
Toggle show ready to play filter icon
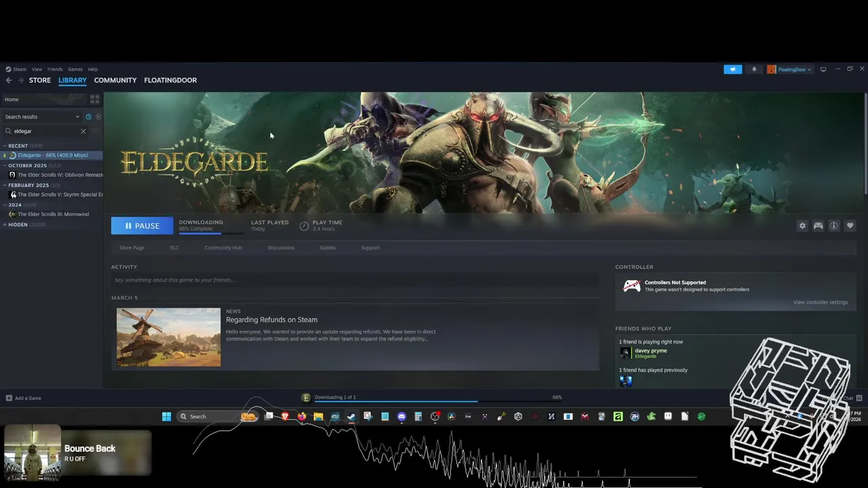pyautogui.click(x=98, y=117)
